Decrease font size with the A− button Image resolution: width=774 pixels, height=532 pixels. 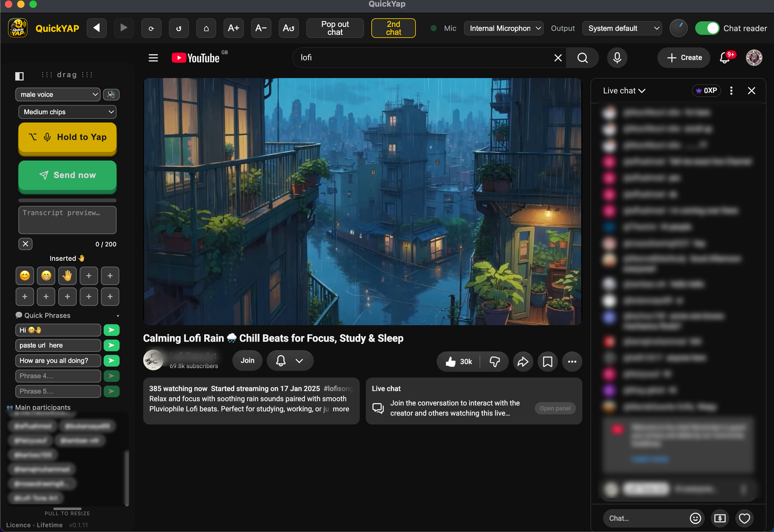click(x=261, y=28)
